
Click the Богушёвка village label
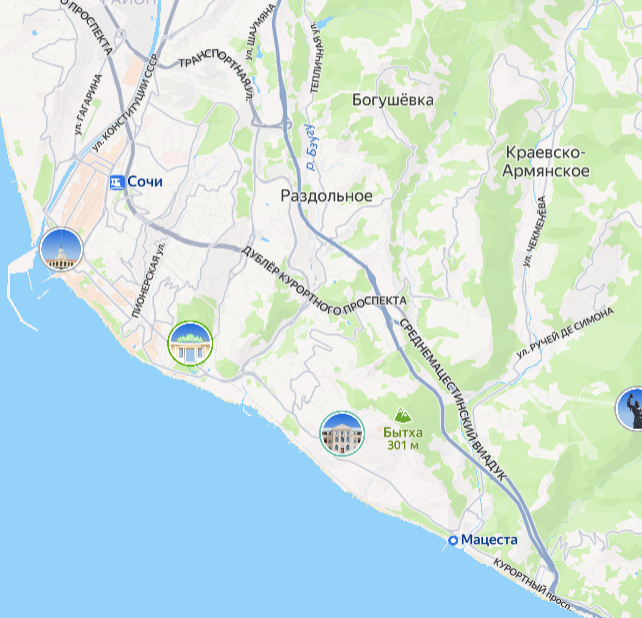point(393,100)
